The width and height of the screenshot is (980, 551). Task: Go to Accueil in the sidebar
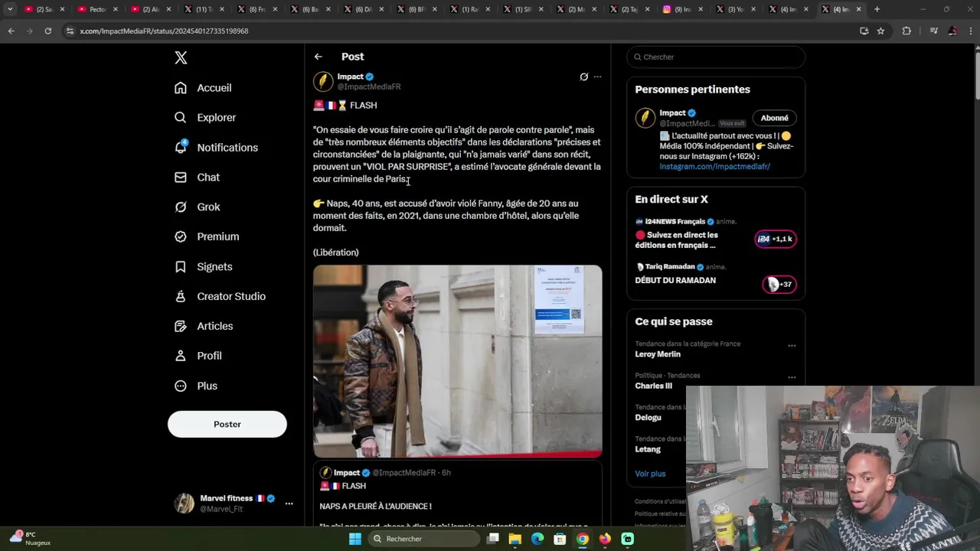coord(203,88)
